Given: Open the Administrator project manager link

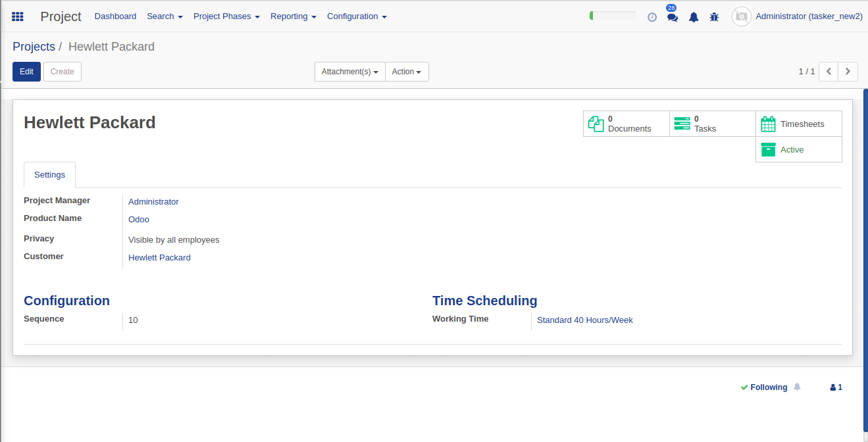Looking at the screenshot, I should 153,202.
